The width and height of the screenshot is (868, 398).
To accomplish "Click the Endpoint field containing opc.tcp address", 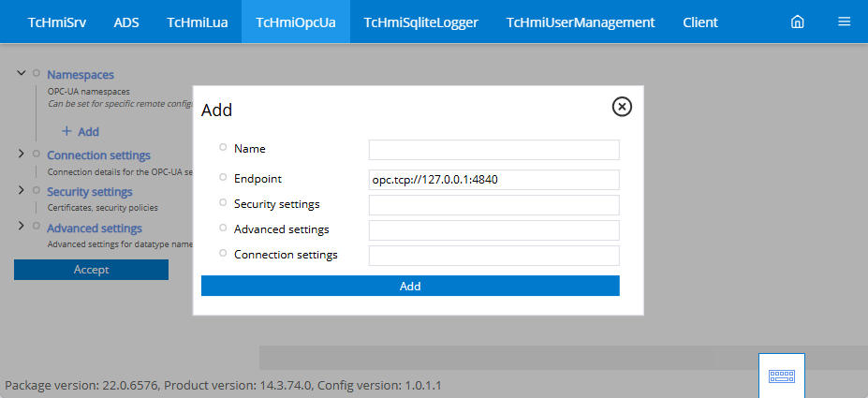I will point(493,180).
